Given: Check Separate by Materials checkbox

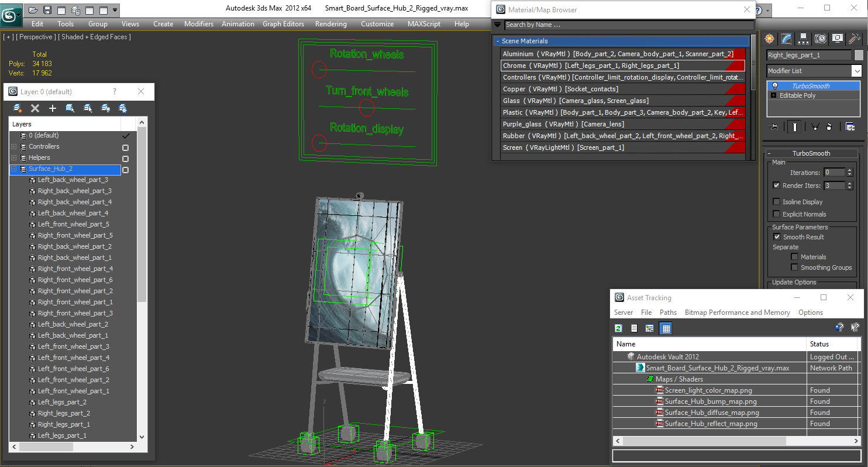Looking at the screenshot, I should point(794,257).
